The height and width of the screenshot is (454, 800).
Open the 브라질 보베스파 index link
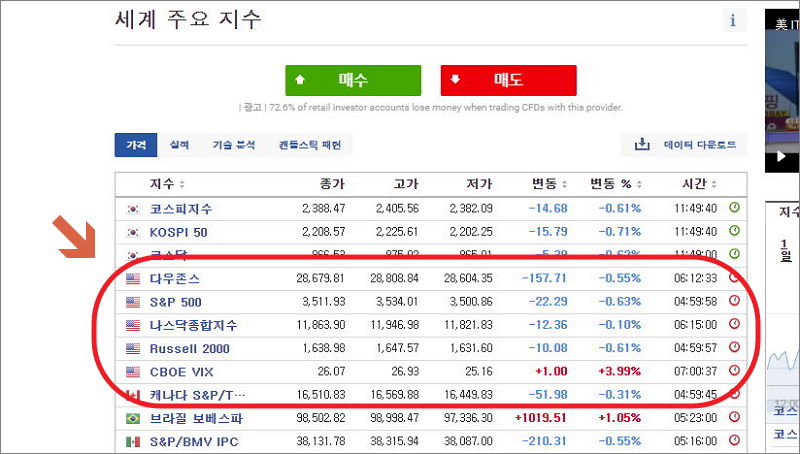(196, 418)
